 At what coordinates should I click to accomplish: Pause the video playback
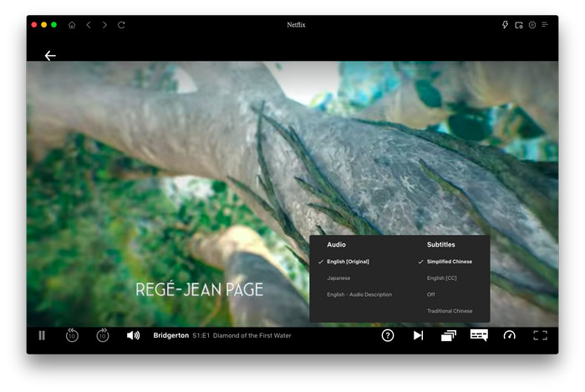click(x=42, y=335)
